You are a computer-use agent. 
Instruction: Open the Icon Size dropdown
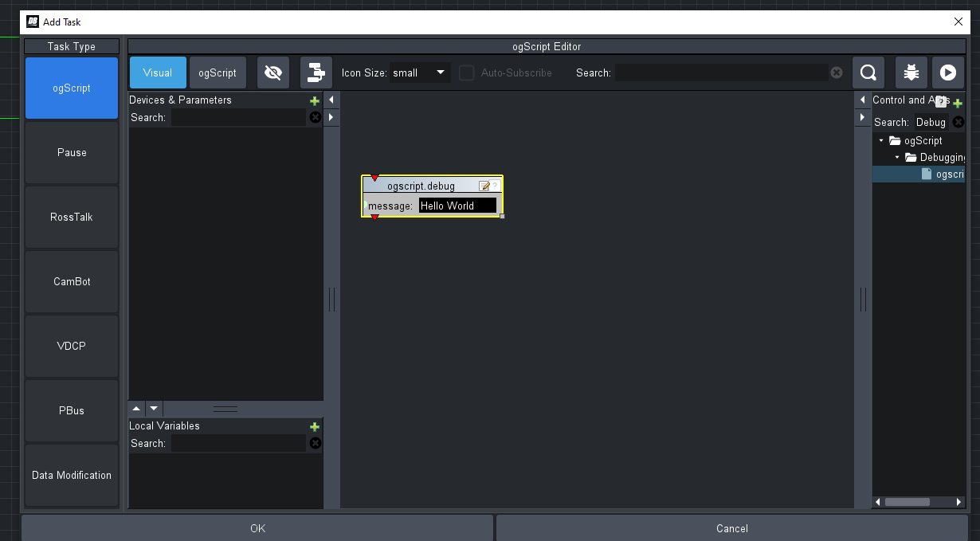point(420,73)
